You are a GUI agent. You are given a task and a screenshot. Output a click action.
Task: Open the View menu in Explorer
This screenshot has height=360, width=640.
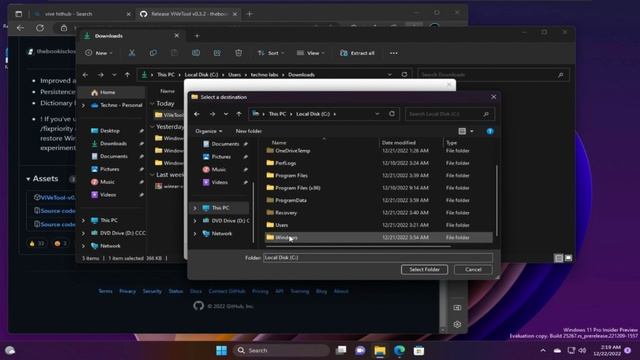311,53
